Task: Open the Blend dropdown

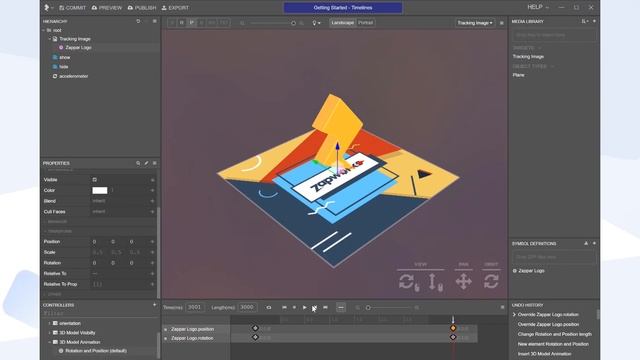Action: pos(119,201)
